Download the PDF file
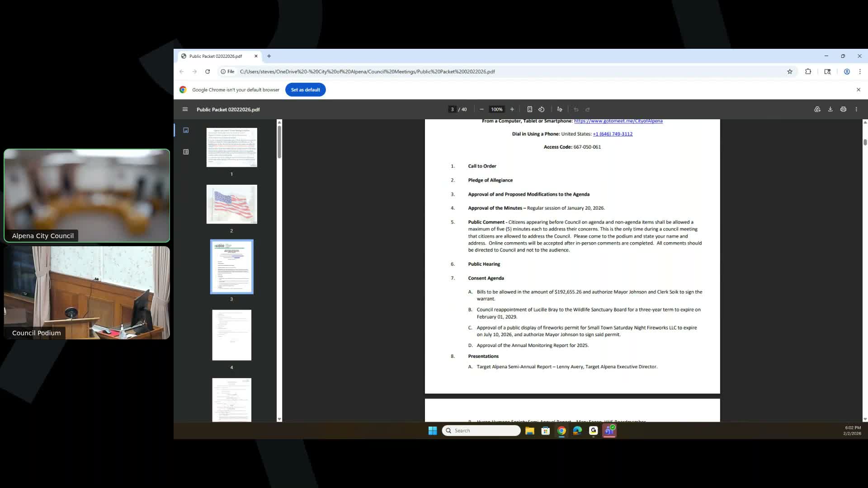Image resolution: width=868 pixels, height=488 pixels. 830,109
